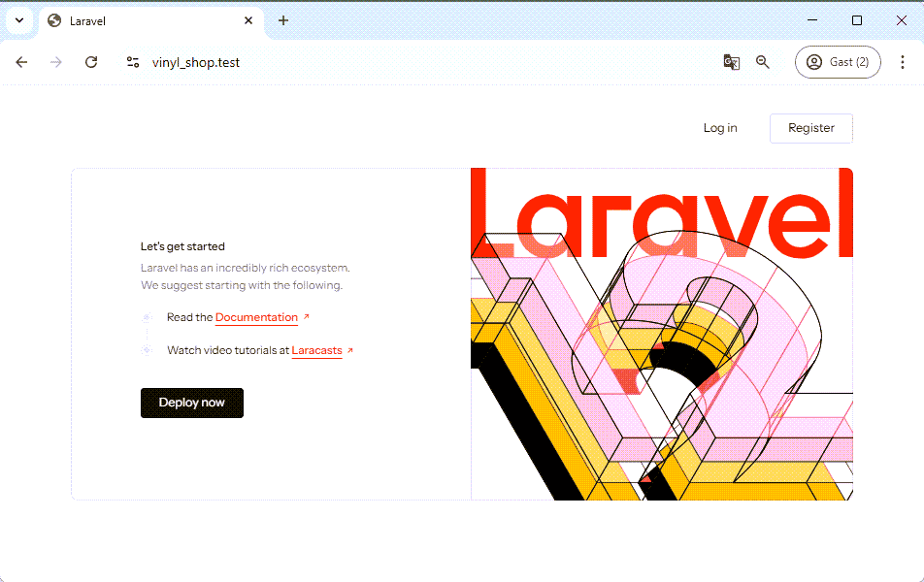Click the Laravel 12 artwork image

pos(662,334)
